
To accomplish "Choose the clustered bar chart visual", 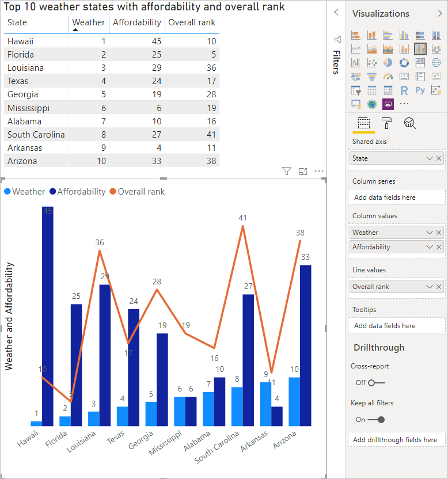I will (x=388, y=35).
